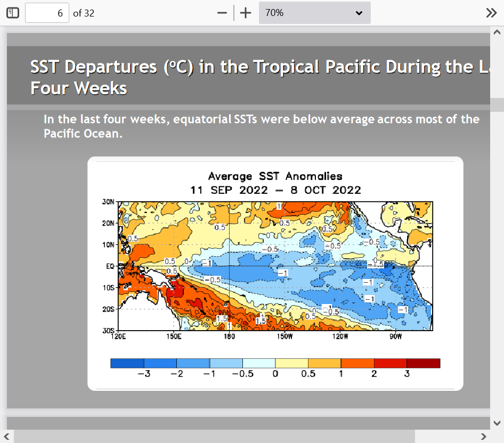504x443 pixels.
Task: Click the horizontal scrollbar thumb
Action: coord(214,437)
